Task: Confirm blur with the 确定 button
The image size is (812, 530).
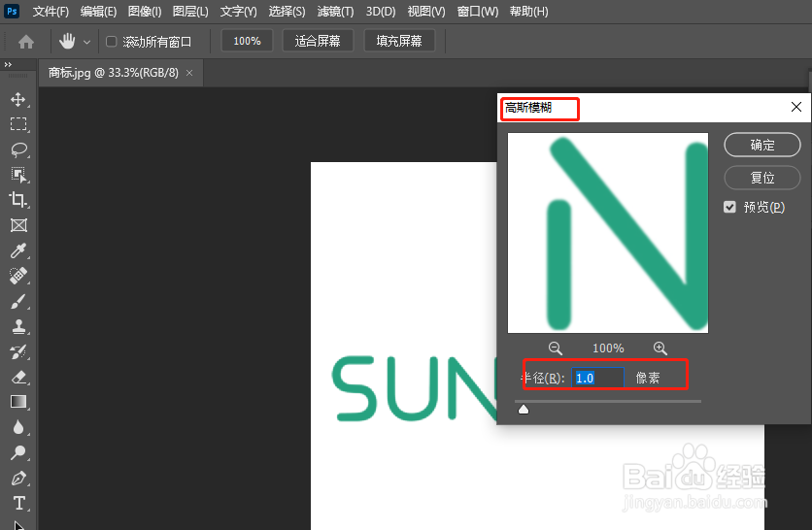Action: [x=762, y=145]
